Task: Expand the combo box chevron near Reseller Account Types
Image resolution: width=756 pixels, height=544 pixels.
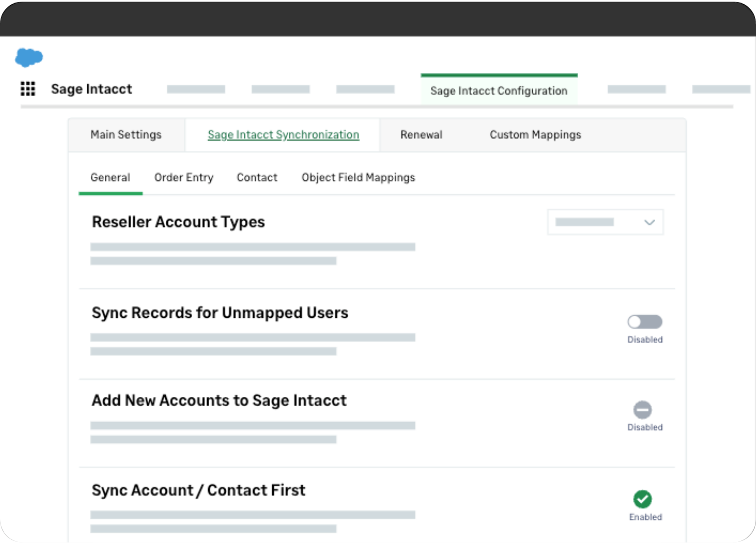Action: click(x=649, y=222)
